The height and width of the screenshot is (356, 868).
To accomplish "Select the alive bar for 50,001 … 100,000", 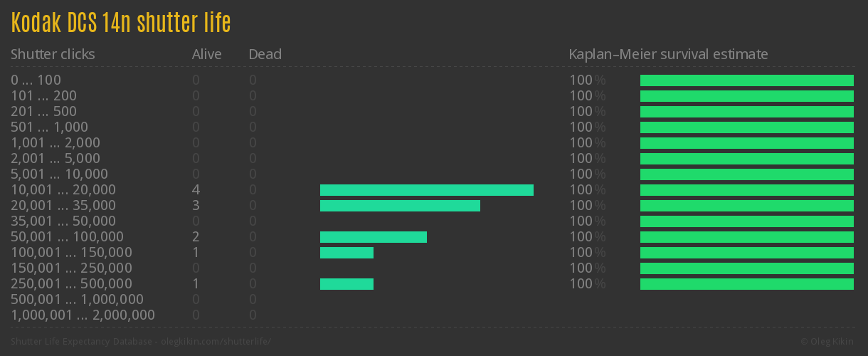I will click(374, 237).
